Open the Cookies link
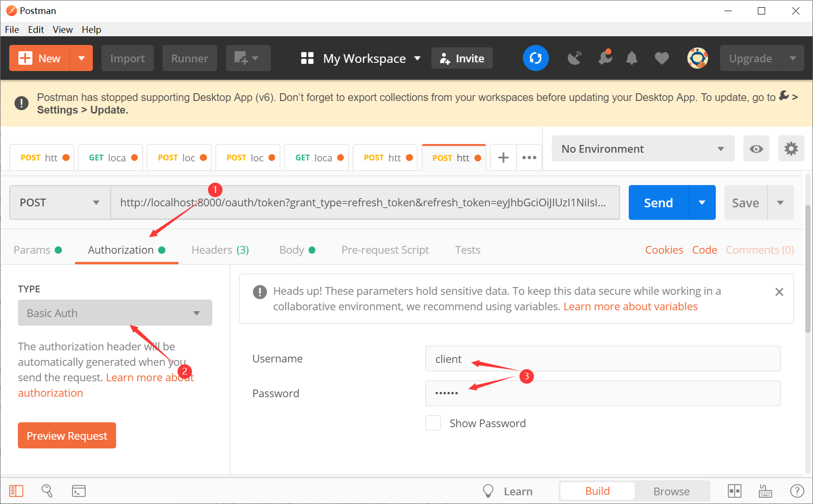 pyautogui.click(x=664, y=250)
